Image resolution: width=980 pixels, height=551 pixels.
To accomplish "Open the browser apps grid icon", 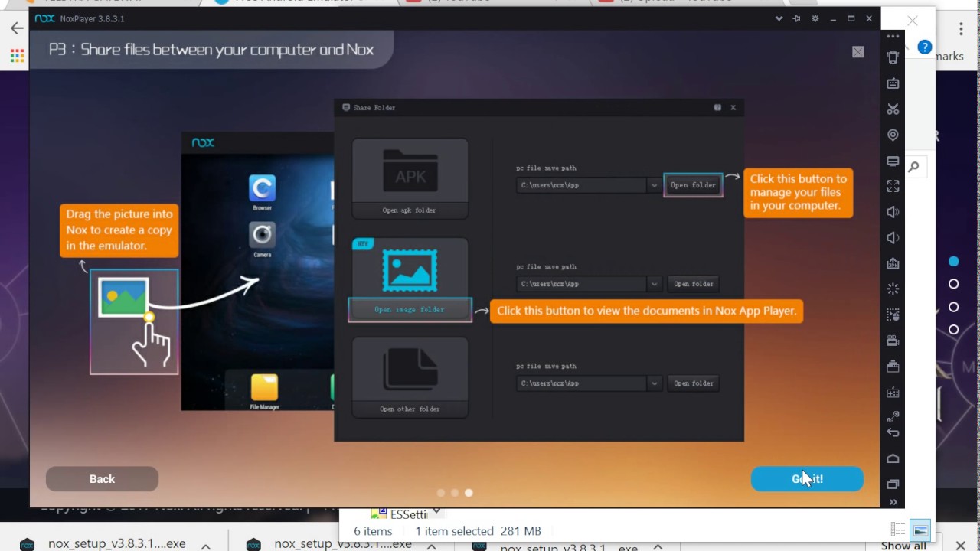I will point(17,56).
